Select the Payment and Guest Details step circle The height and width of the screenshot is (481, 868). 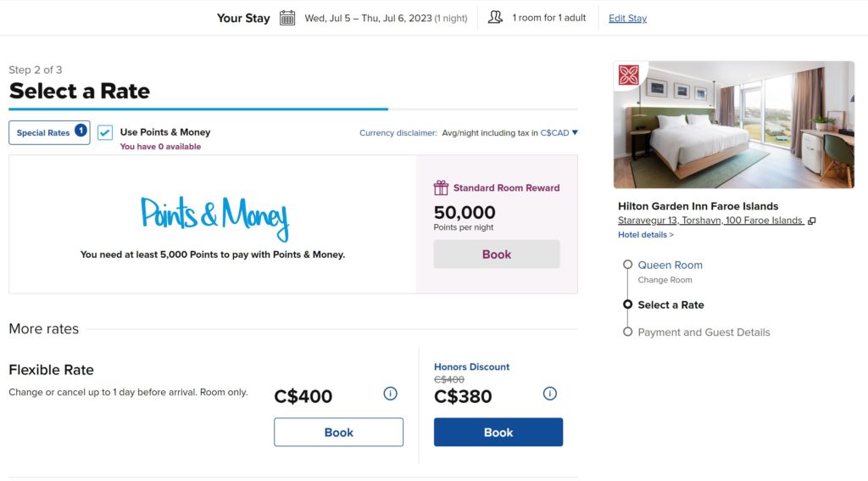(x=627, y=332)
